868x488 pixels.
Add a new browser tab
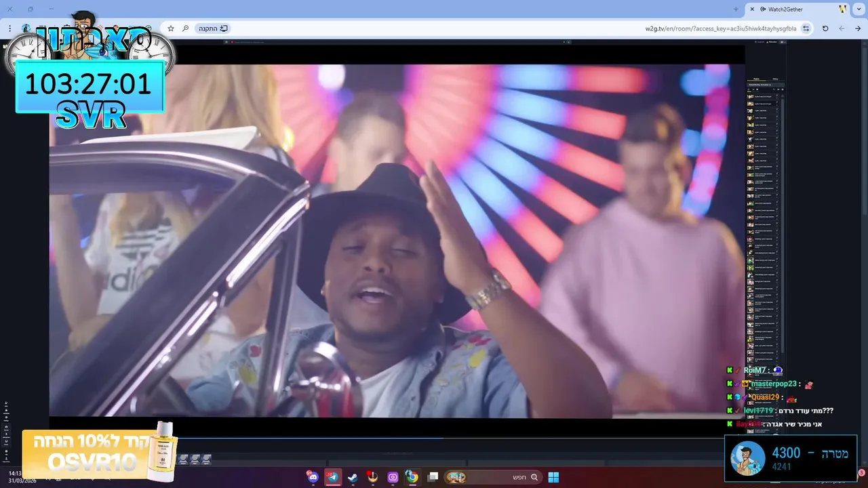pyautogui.click(x=736, y=9)
